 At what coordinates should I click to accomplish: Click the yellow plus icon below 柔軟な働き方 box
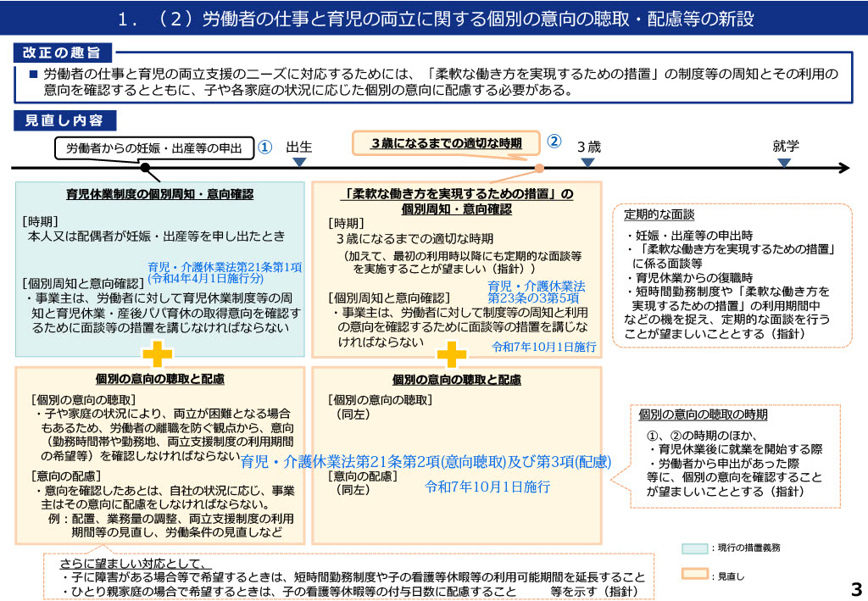[451, 353]
